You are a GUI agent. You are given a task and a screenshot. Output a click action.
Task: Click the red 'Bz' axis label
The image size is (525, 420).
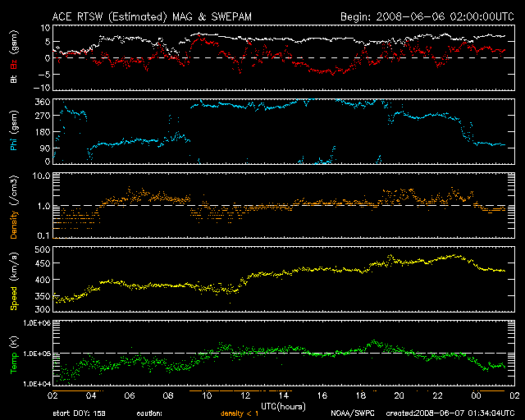coord(14,64)
